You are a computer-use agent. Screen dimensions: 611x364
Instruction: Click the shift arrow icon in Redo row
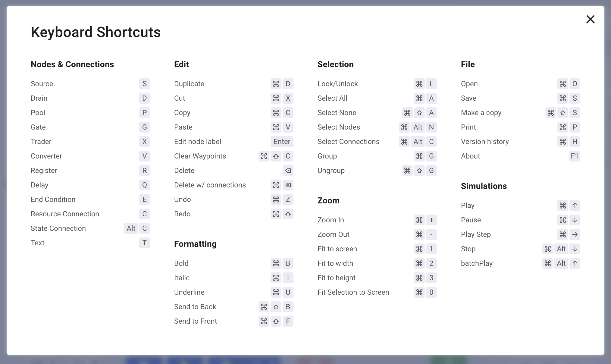[x=288, y=214]
